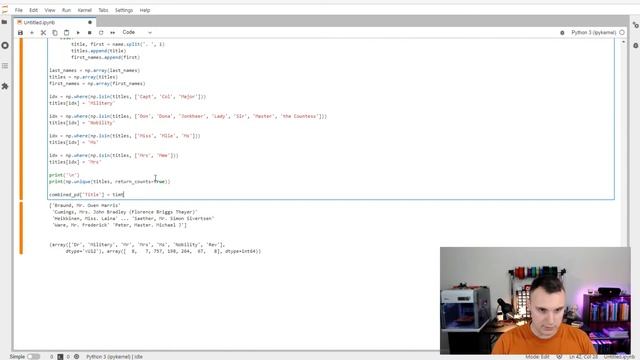The width and height of the screenshot is (640, 360).
Task: Click the print(np.unique(titles...)) code line
Action: tap(109, 182)
